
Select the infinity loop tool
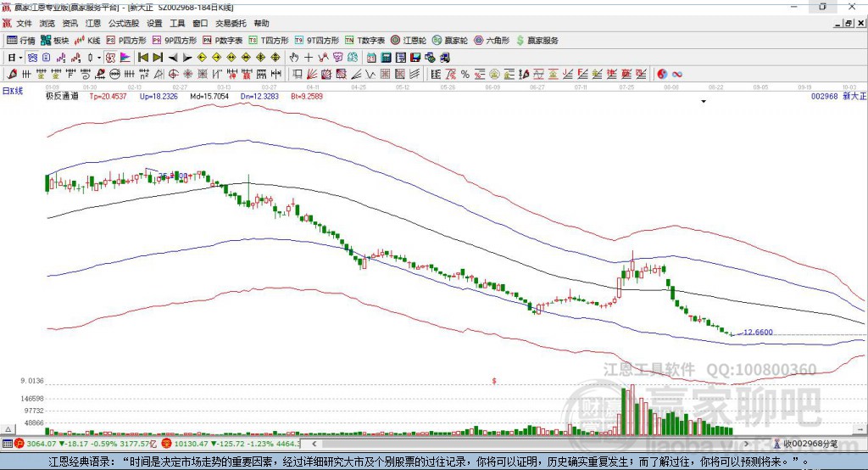point(677,75)
